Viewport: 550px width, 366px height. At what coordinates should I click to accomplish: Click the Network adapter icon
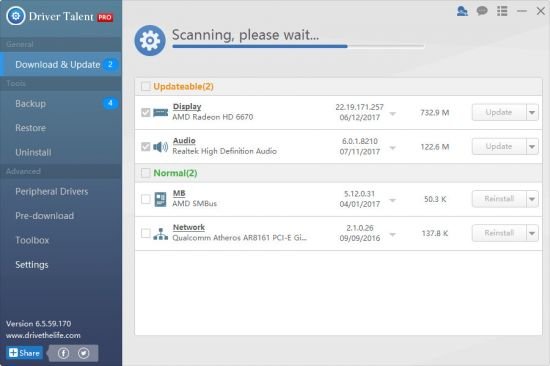coord(161,234)
